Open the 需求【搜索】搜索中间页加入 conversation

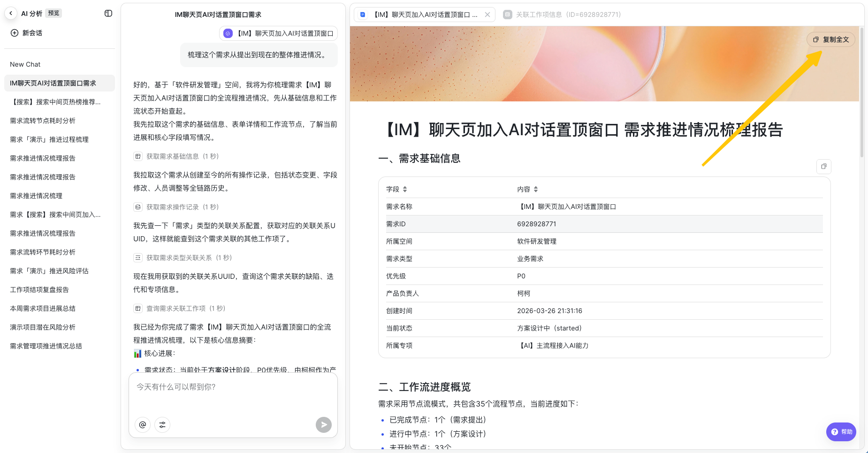[x=59, y=215]
